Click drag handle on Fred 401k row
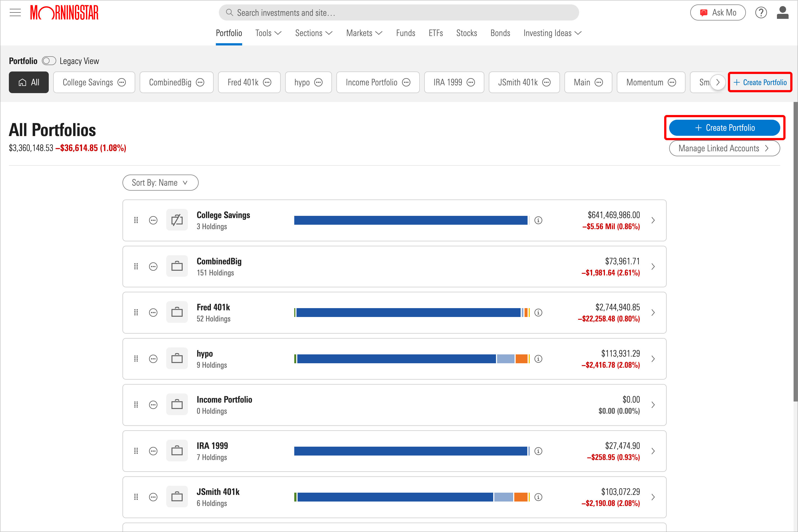 pyautogui.click(x=136, y=313)
